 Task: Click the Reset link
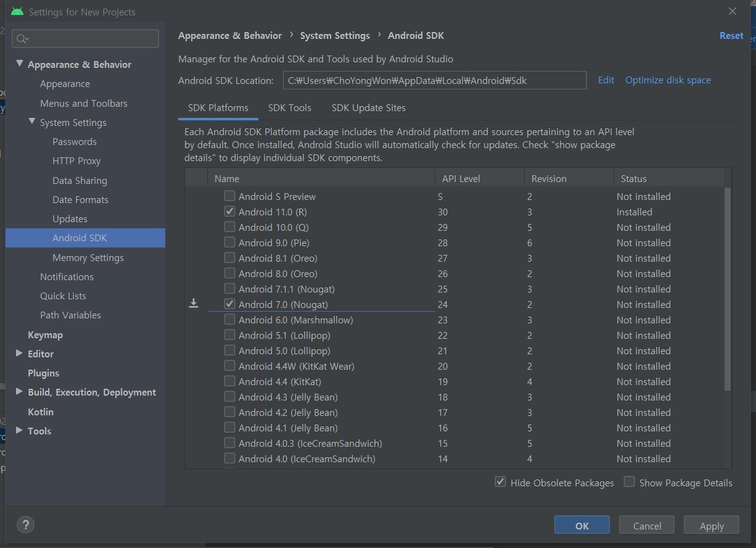coord(731,36)
